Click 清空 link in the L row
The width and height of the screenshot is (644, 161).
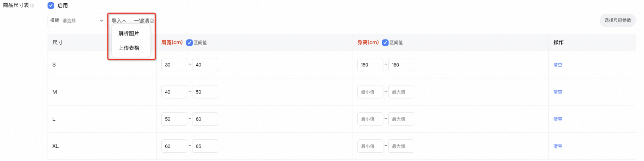coord(558,119)
